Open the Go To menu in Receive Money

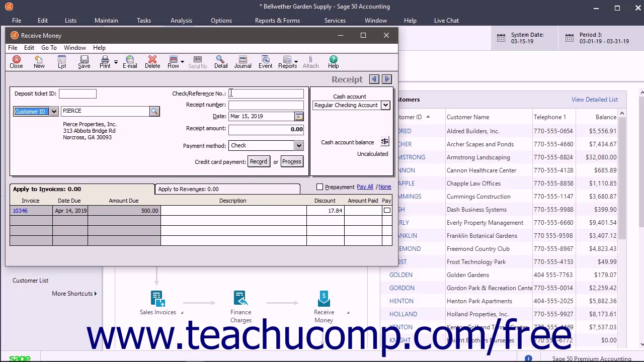pyautogui.click(x=49, y=48)
